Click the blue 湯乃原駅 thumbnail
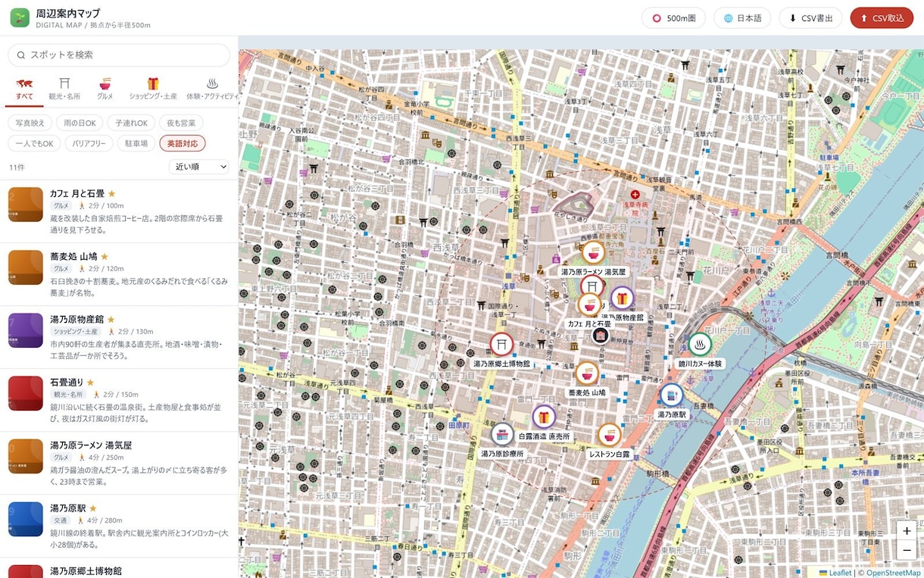Viewport: 924px width, 578px height. click(25, 519)
